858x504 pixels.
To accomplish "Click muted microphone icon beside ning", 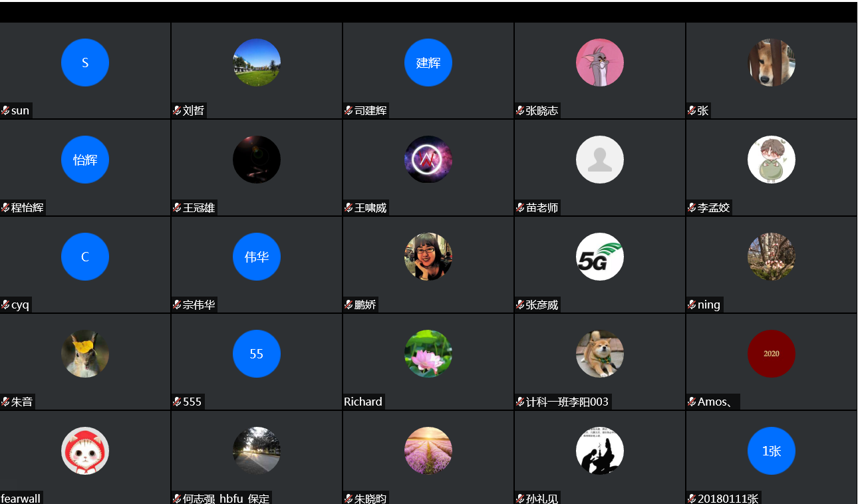I will point(692,305).
